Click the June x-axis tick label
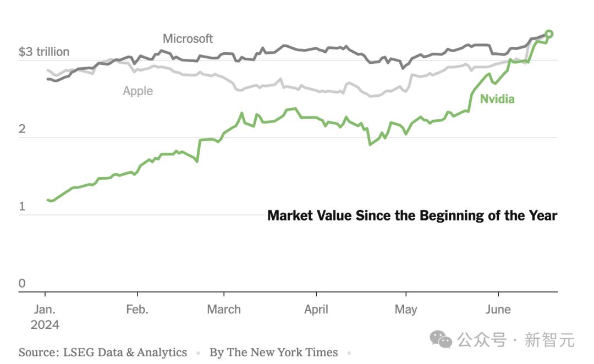Image resolution: width=594 pixels, height=364 pixels. pos(498,310)
